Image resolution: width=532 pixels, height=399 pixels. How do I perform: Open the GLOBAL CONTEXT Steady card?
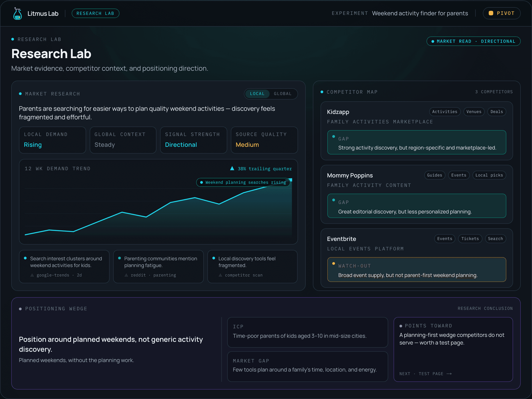pos(123,140)
